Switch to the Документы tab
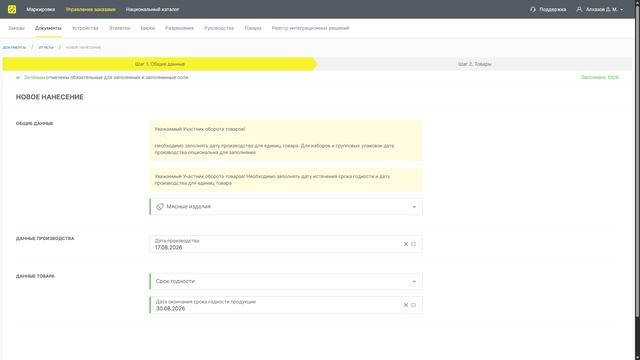 [x=48, y=28]
